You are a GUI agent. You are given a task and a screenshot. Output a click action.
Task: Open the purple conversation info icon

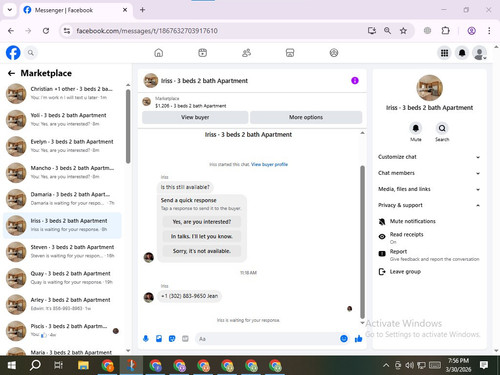pyautogui.click(x=355, y=81)
